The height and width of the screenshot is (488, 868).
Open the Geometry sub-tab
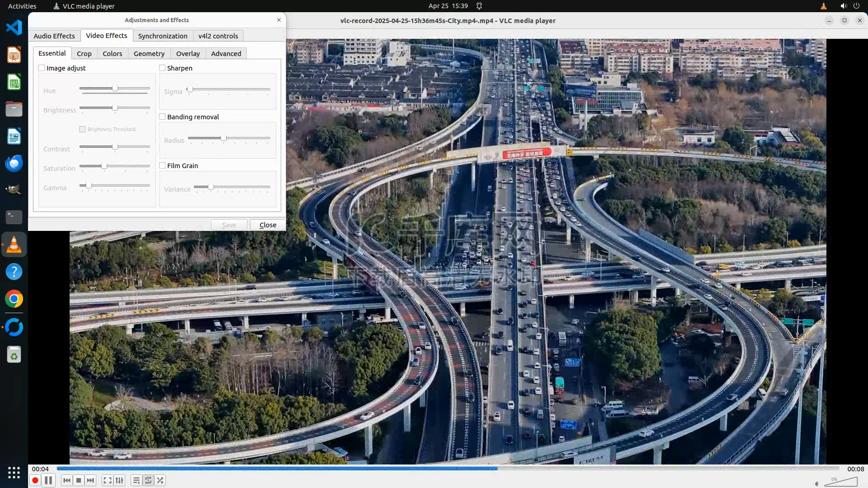(x=149, y=53)
